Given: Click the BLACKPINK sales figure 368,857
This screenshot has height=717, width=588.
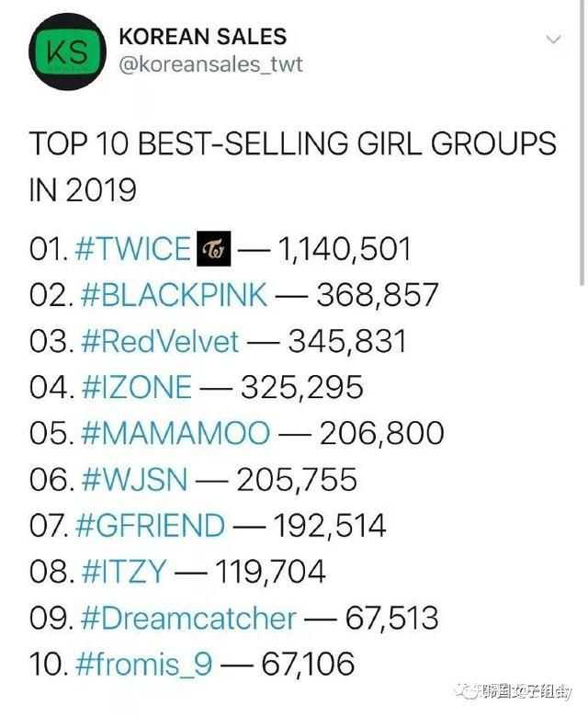Looking at the screenshot, I should pos(378,295).
